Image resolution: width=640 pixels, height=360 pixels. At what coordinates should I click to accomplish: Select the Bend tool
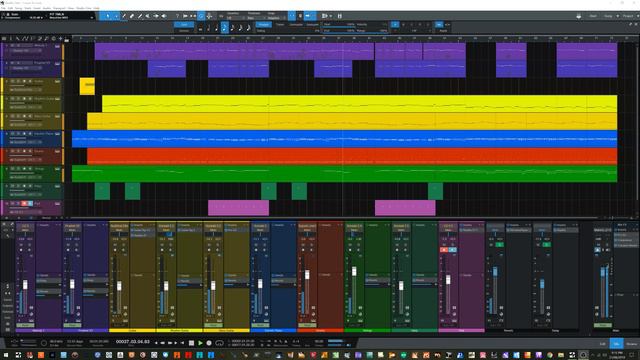(x=156, y=16)
